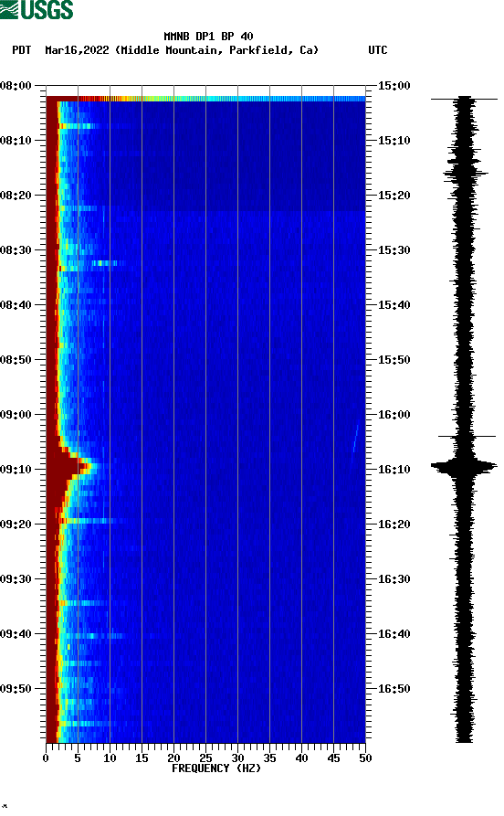
Task: Click the 30 Hz frequency tick label
Action: click(237, 758)
